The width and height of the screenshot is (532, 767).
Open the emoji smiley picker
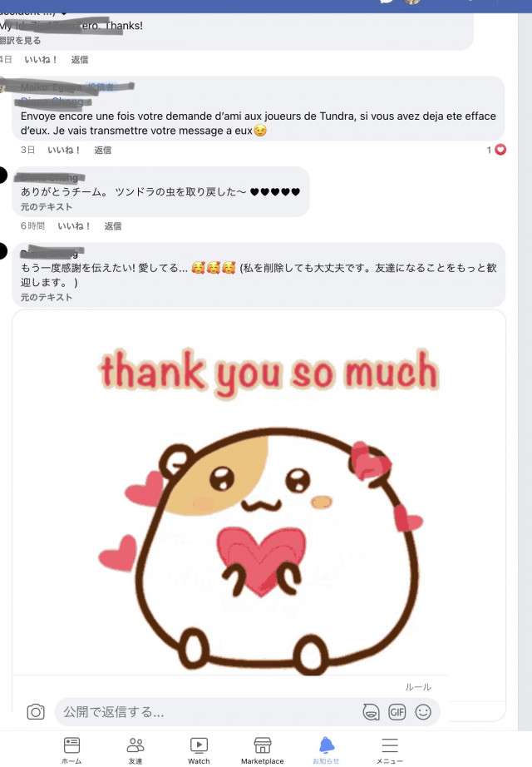[x=423, y=712]
